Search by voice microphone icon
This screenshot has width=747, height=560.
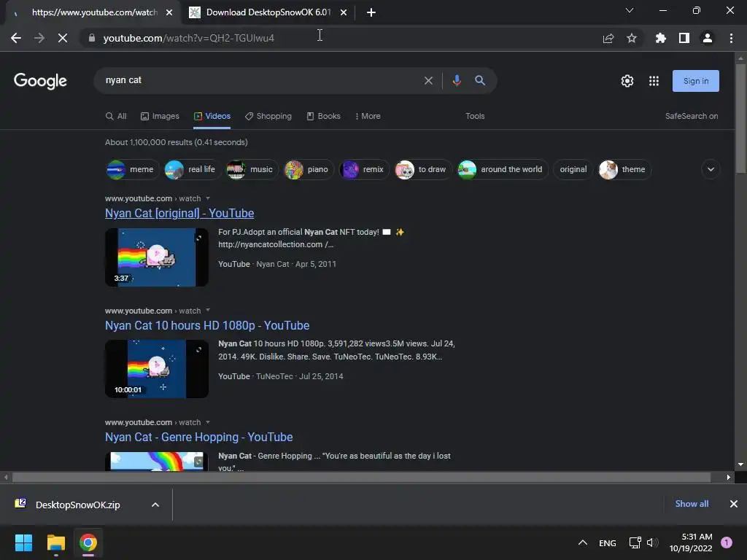point(457,80)
